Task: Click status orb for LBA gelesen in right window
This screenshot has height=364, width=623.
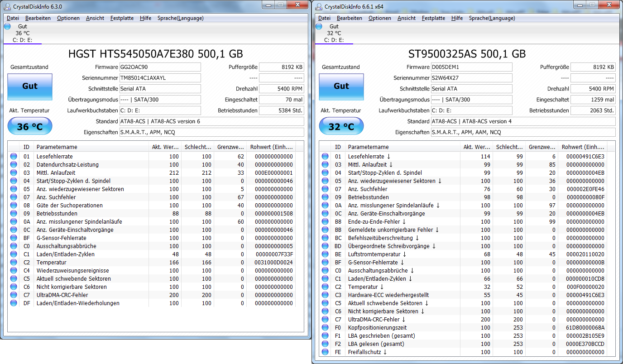Action: [325, 344]
